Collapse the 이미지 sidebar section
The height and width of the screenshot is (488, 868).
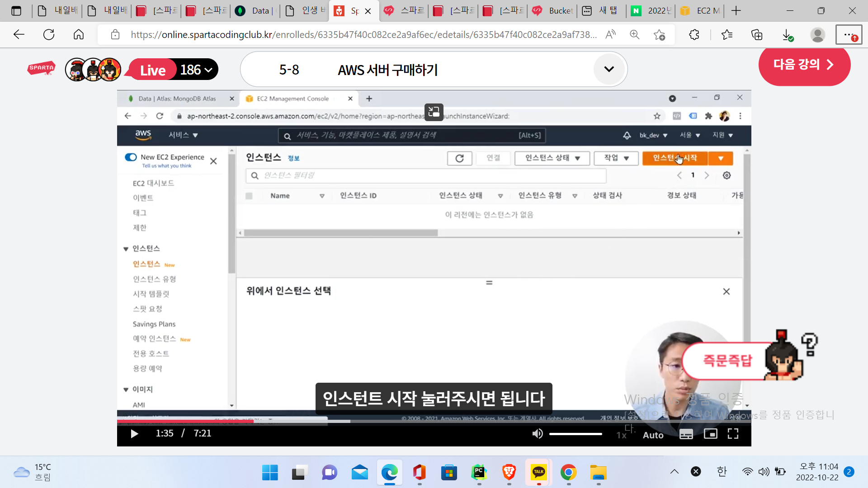pos(126,389)
